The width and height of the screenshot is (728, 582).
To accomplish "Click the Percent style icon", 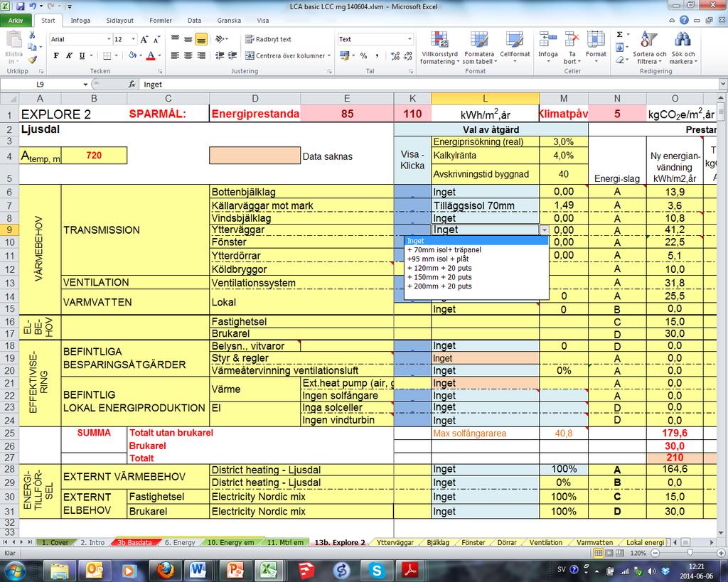I will [363, 55].
